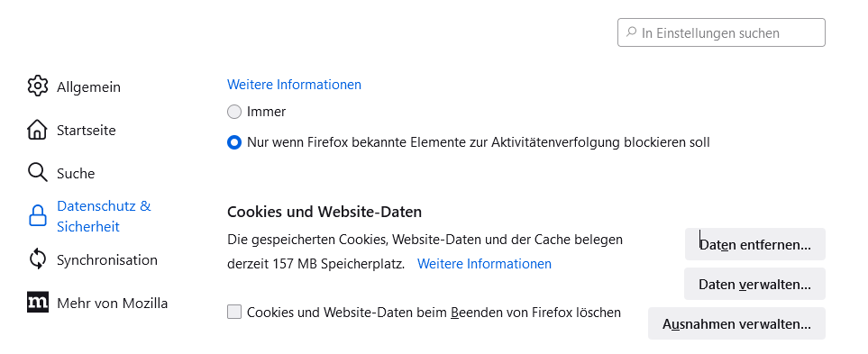The height and width of the screenshot is (354, 868).
Task: Click the circular arrows Synchronisation icon
Action: 38,259
